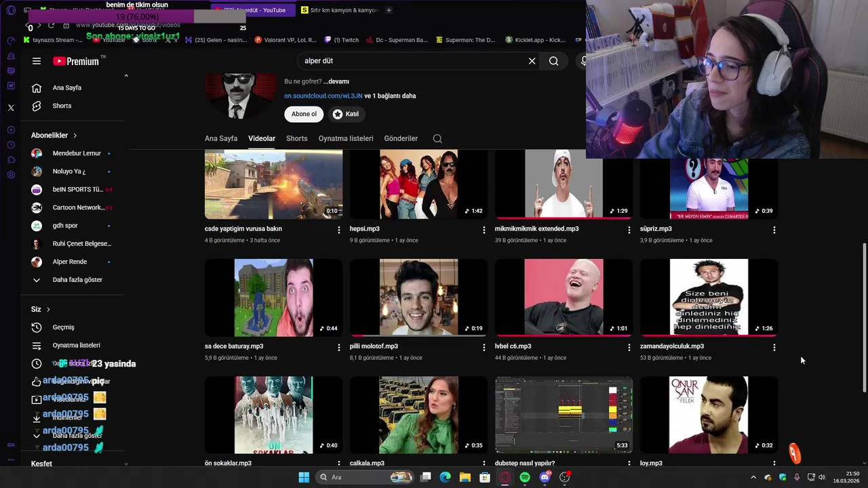Image resolution: width=868 pixels, height=488 pixels.
Task: Click the Opera GX taskbar icon
Action: pyautogui.click(x=505, y=477)
